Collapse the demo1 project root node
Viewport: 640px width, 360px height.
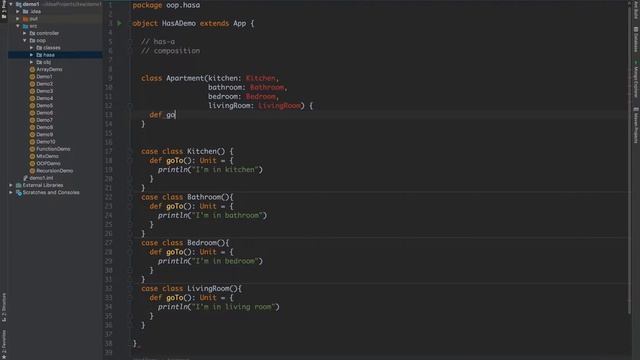pos(11,4)
